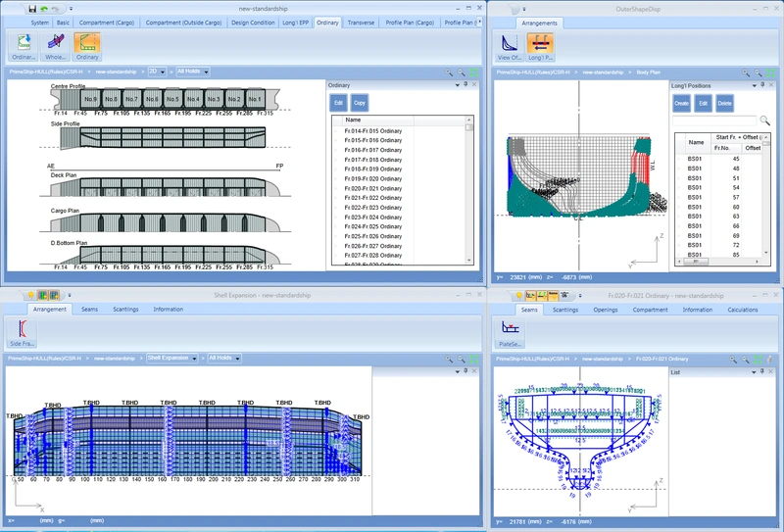784x532 pixels.
Task: Click the Copy button in Ordinary panel
Action: pyautogui.click(x=360, y=102)
